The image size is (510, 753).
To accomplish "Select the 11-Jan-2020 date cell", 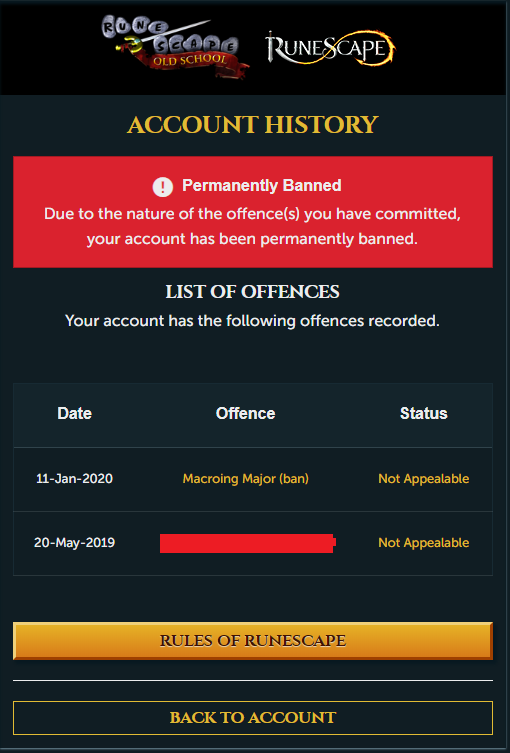I will point(74,479).
